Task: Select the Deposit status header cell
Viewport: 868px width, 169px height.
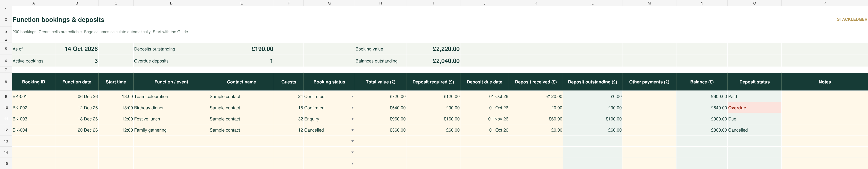Action: tap(754, 82)
